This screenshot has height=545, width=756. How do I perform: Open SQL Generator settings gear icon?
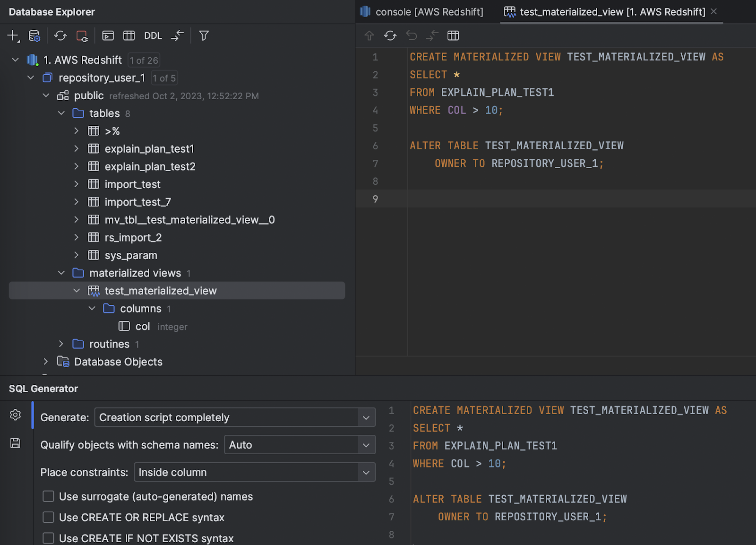15,415
